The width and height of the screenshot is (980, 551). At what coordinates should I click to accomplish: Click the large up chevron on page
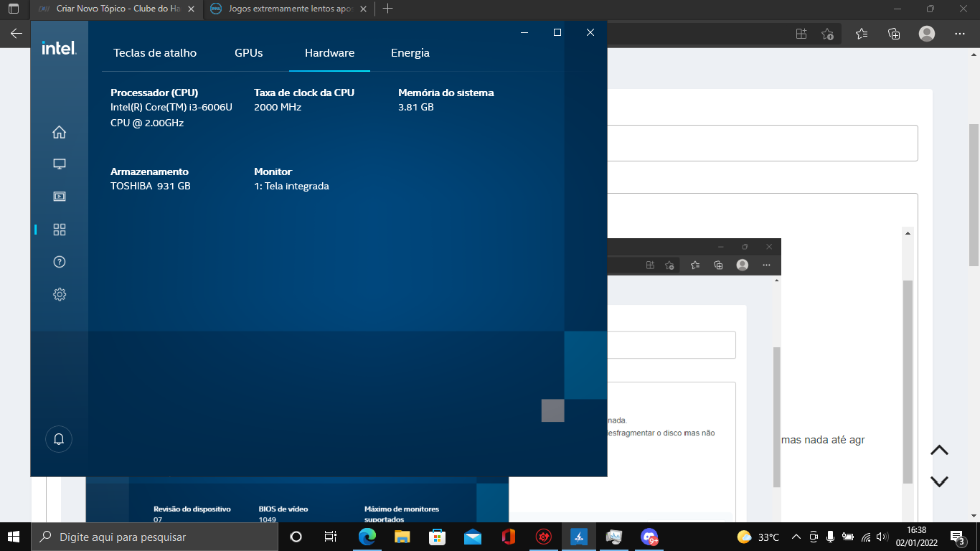[x=939, y=450]
